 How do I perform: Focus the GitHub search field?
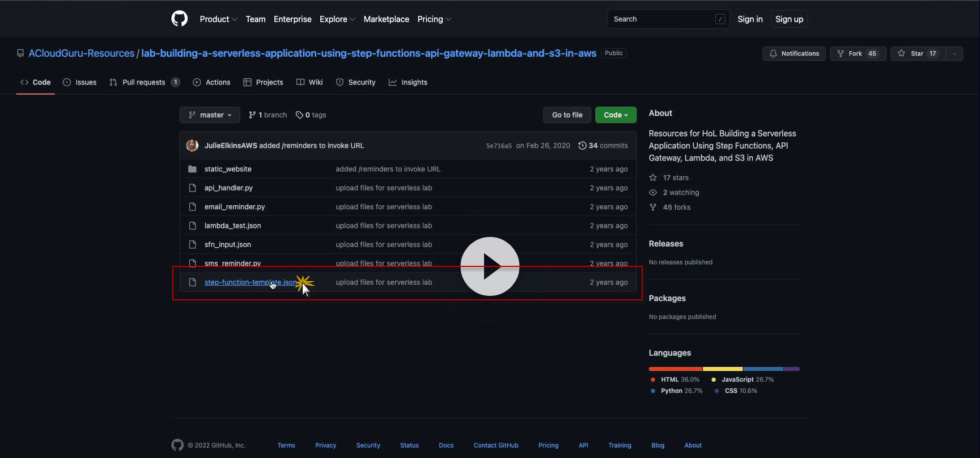coord(668,19)
